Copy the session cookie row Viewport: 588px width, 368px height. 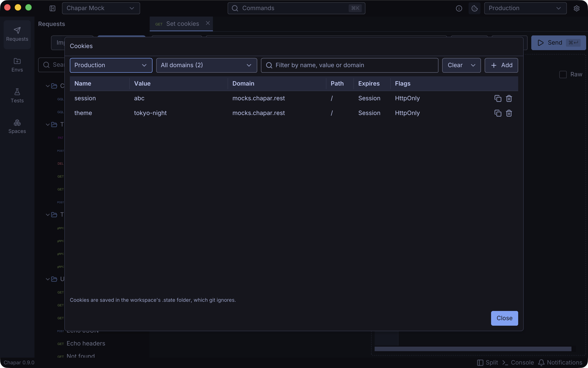pos(498,98)
